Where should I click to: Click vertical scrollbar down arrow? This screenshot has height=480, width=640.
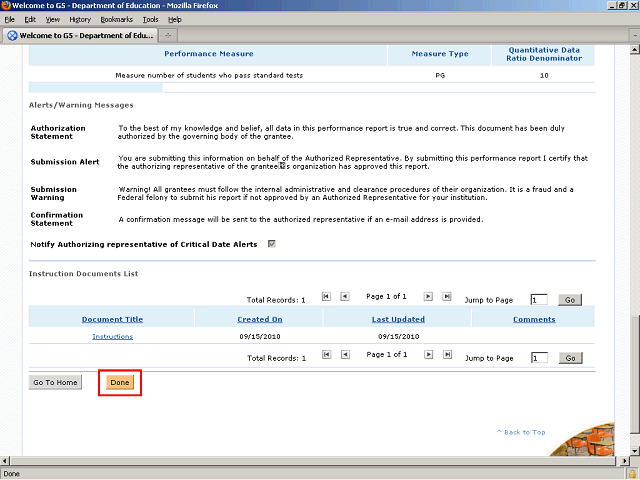tap(635, 451)
